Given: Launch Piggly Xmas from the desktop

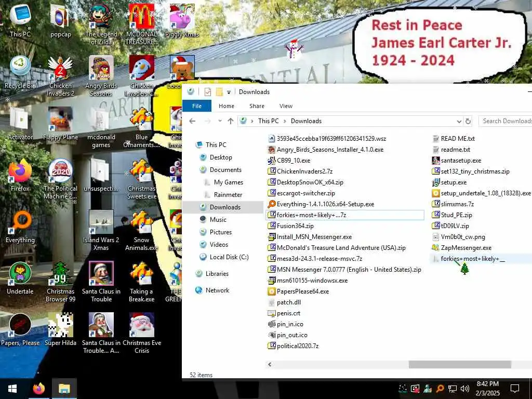Looking at the screenshot, I should tap(182, 20).
